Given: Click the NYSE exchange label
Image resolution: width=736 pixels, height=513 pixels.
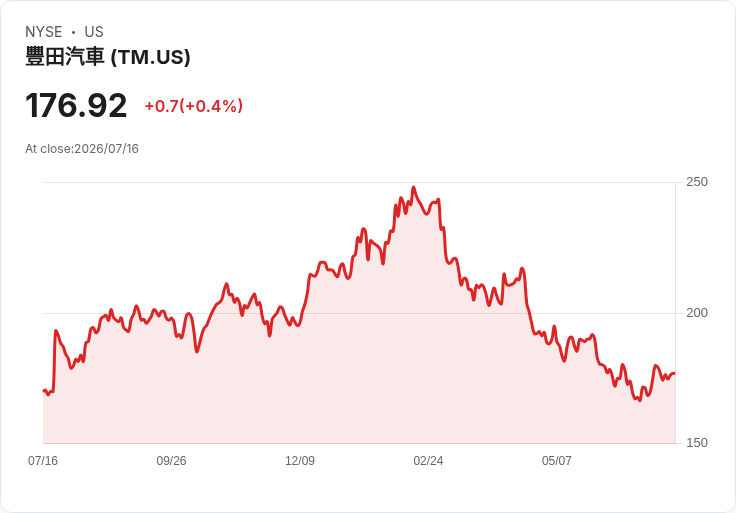Looking at the screenshot, I should pos(44,32).
